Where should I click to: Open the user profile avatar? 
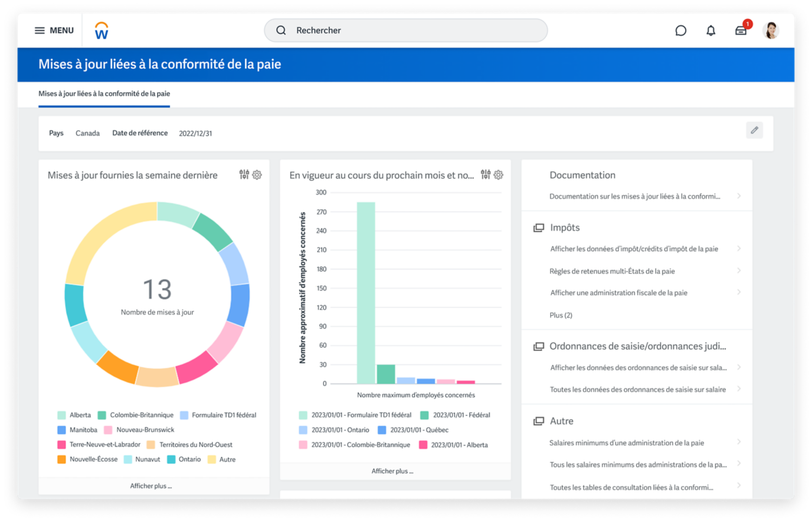click(x=771, y=30)
